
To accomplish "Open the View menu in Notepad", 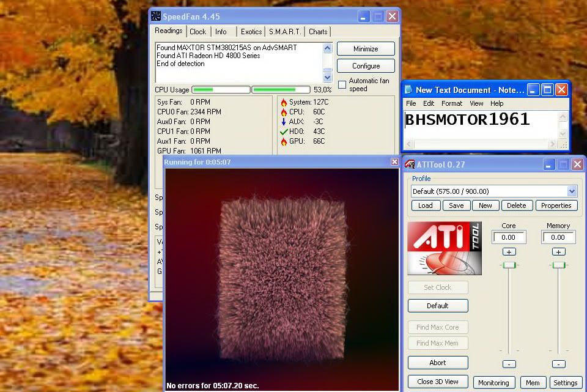I will pyautogui.click(x=476, y=103).
